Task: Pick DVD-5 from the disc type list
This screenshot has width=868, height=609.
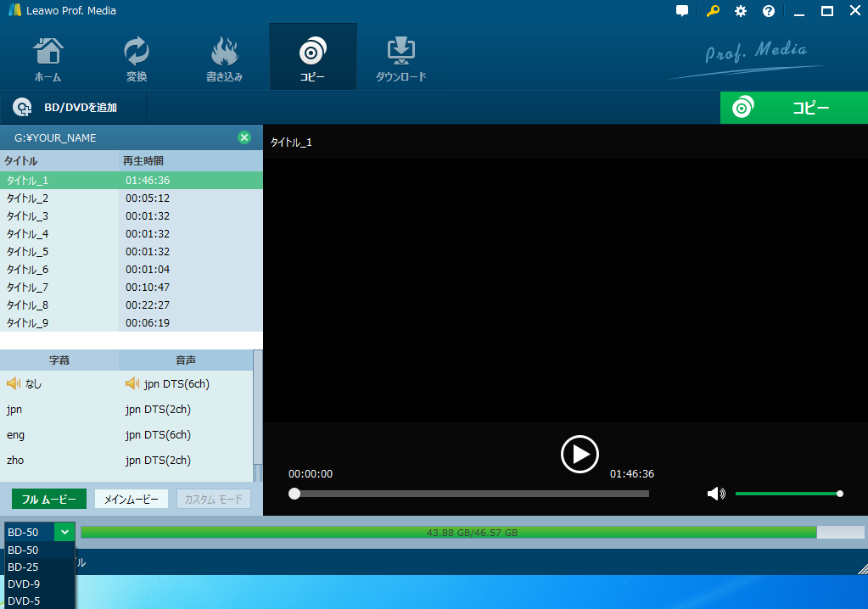Action: coord(39,601)
